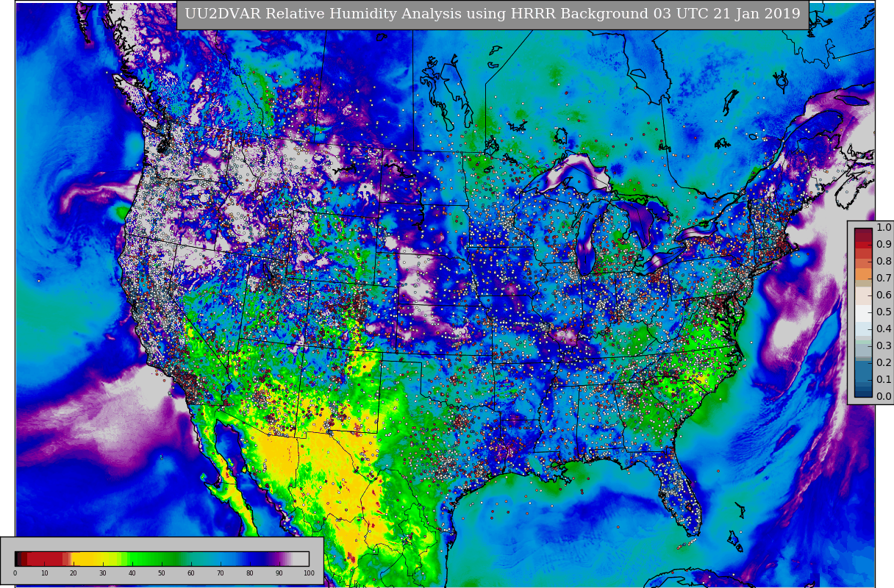Pick the dark red top swatch of right colorbar

863,232
